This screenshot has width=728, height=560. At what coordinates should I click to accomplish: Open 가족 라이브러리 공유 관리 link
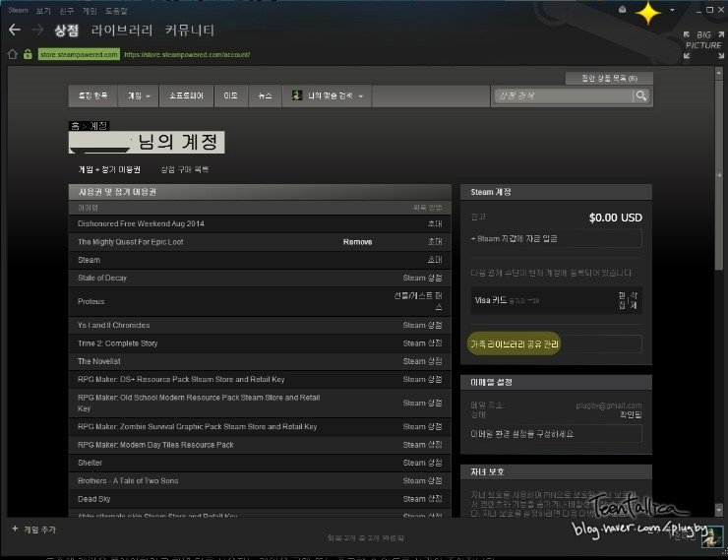click(514, 344)
